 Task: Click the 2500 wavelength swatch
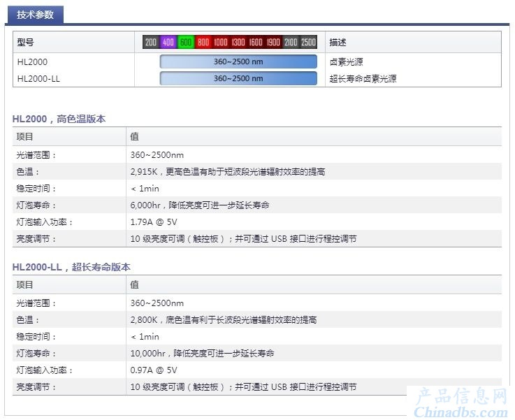point(308,42)
